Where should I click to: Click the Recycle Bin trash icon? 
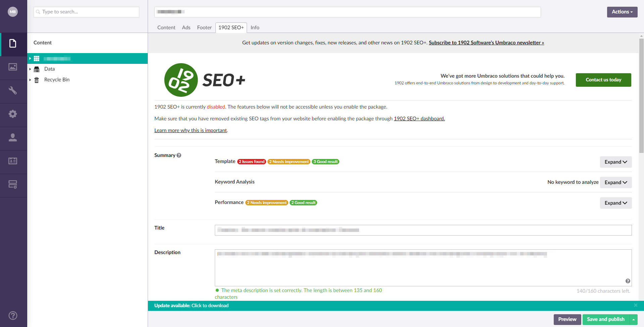point(37,80)
